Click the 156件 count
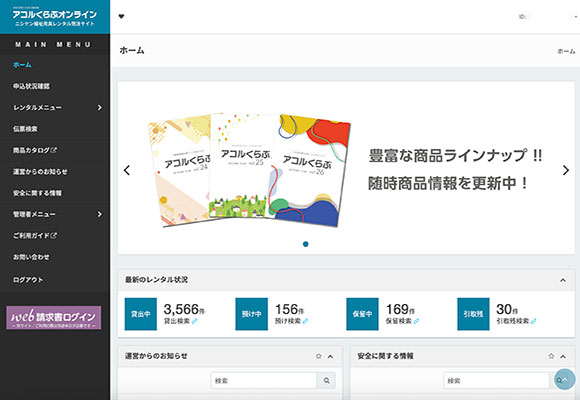 [289, 309]
